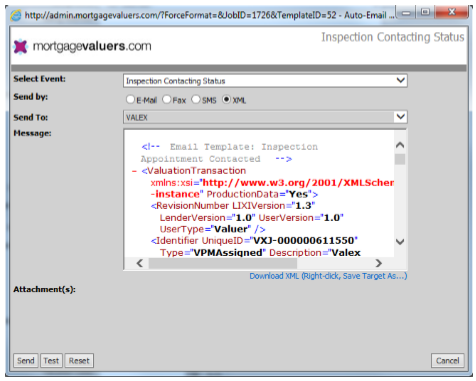Image resolution: width=476 pixels, height=381 pixels.
Task: Click the 'Valuer' UserType value
Action: pyautogui.click(x=231, y=229)
